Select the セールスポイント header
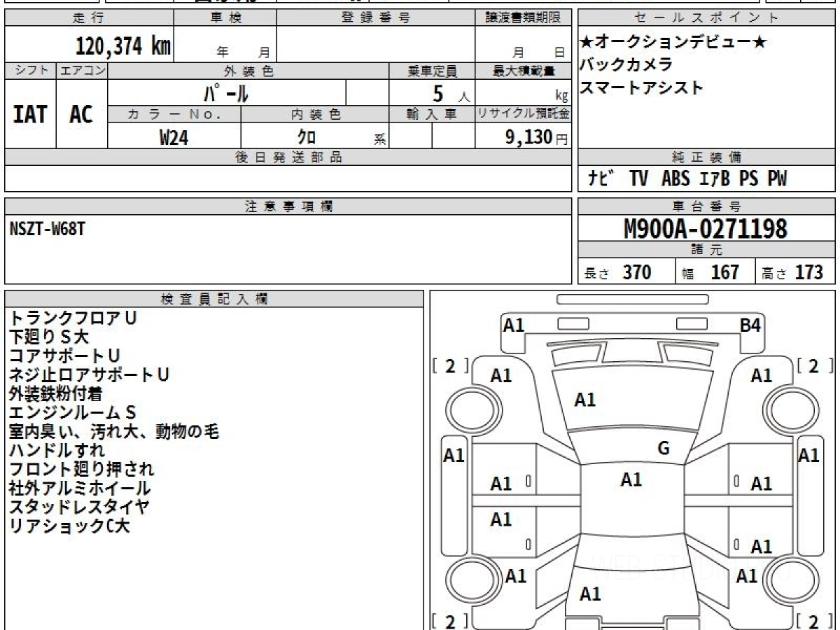840x630 pixels. tap(707, 18)
